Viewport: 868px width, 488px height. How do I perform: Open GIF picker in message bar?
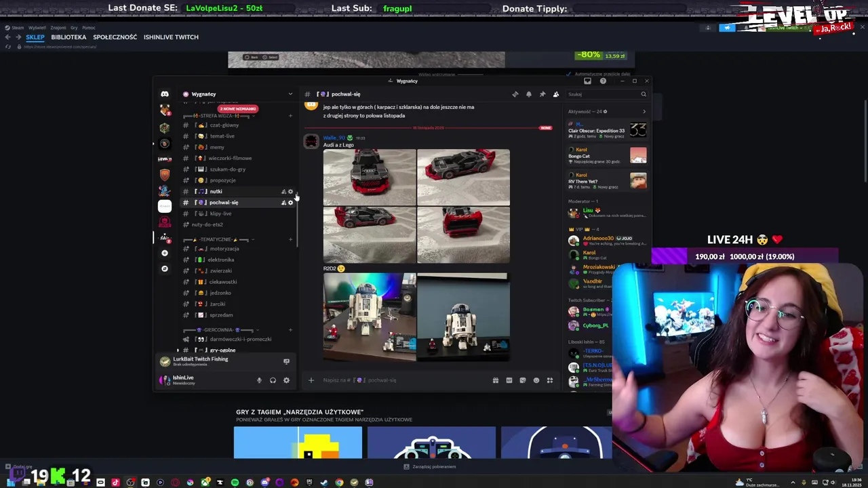[509, 380]
